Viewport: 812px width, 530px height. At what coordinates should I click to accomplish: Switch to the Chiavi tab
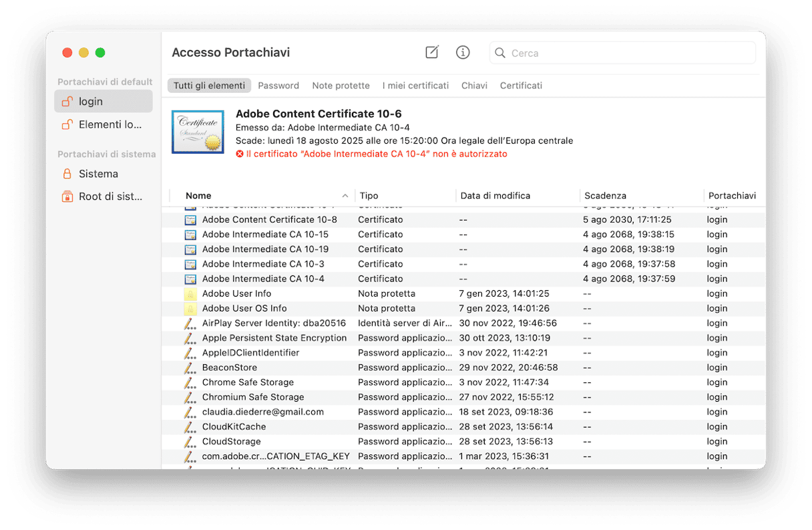[474, 86]
